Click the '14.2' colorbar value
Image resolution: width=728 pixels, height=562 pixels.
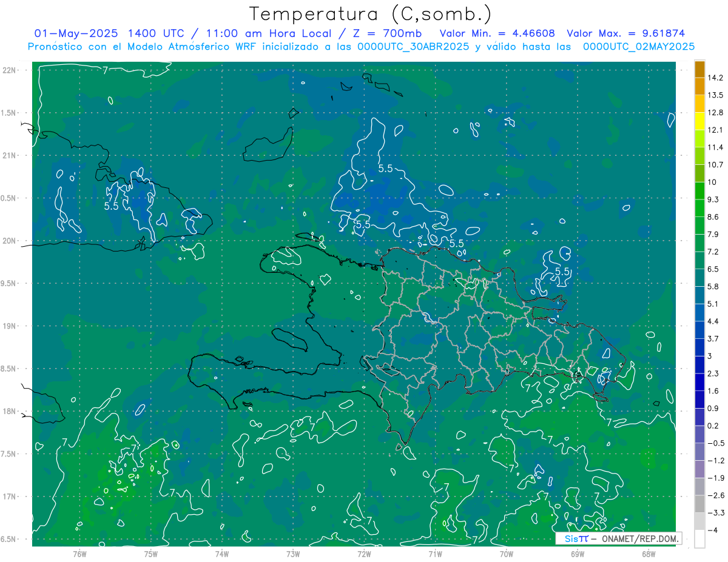tap(716, 78)
